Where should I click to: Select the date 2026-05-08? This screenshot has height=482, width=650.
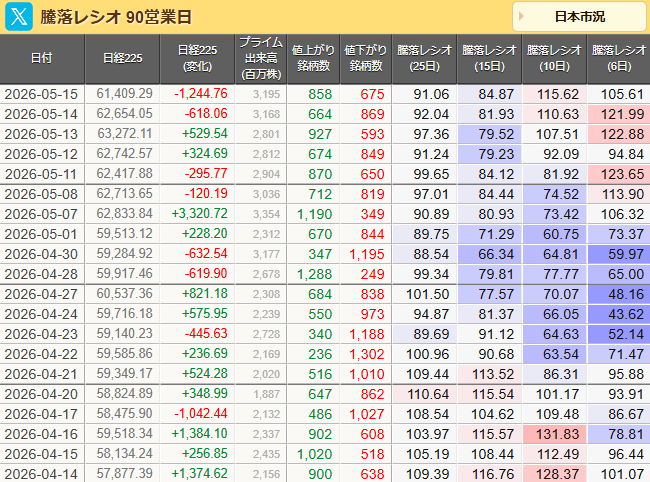pyautogui.click(x=41, y=194)
